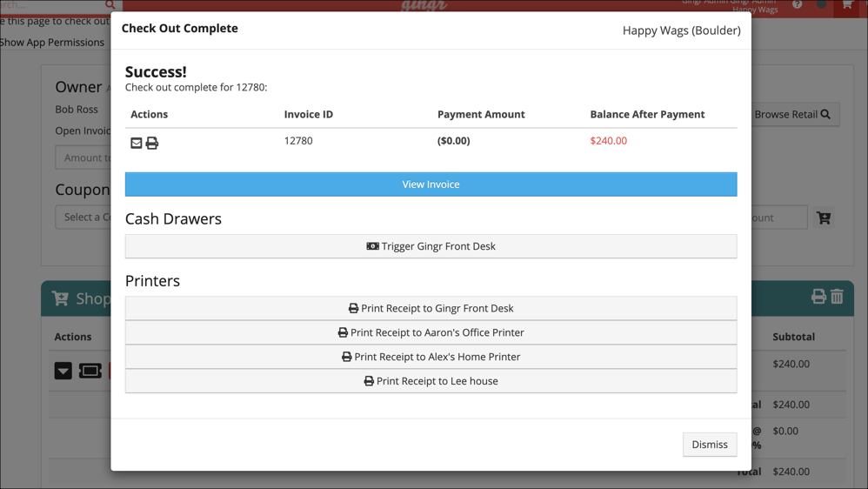868x489 pixels.
Task: Print Receipt to Gingr Front Desk
Action: point(431,309)
